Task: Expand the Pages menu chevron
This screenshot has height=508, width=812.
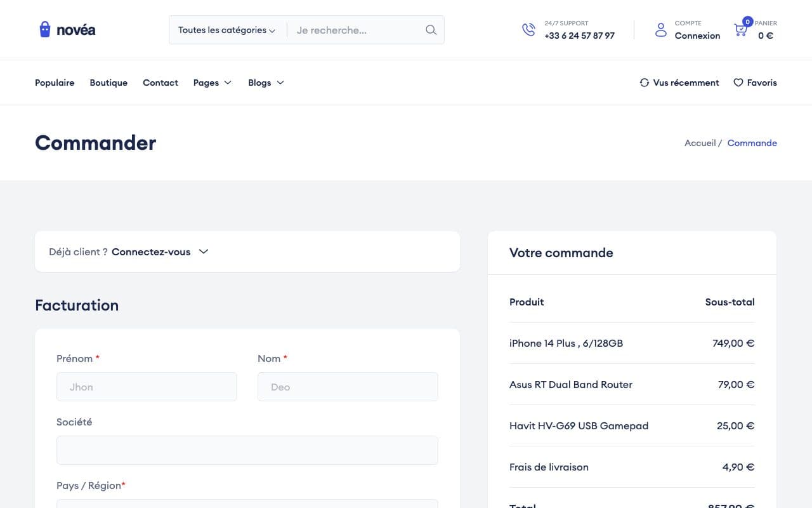Action: pos(228,83)
